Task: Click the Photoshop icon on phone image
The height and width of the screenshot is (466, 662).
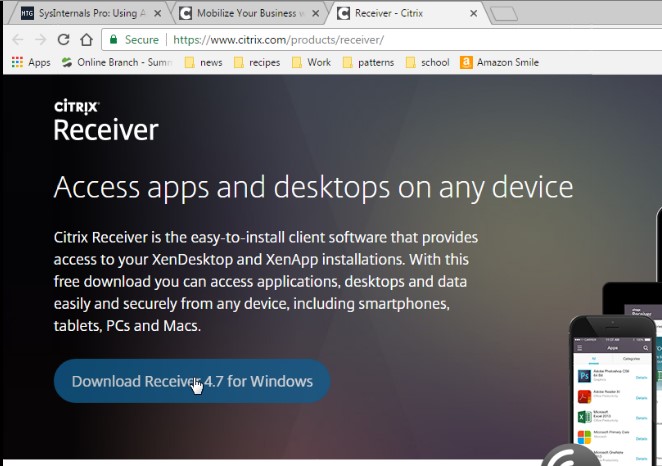Action: (584, 376)
